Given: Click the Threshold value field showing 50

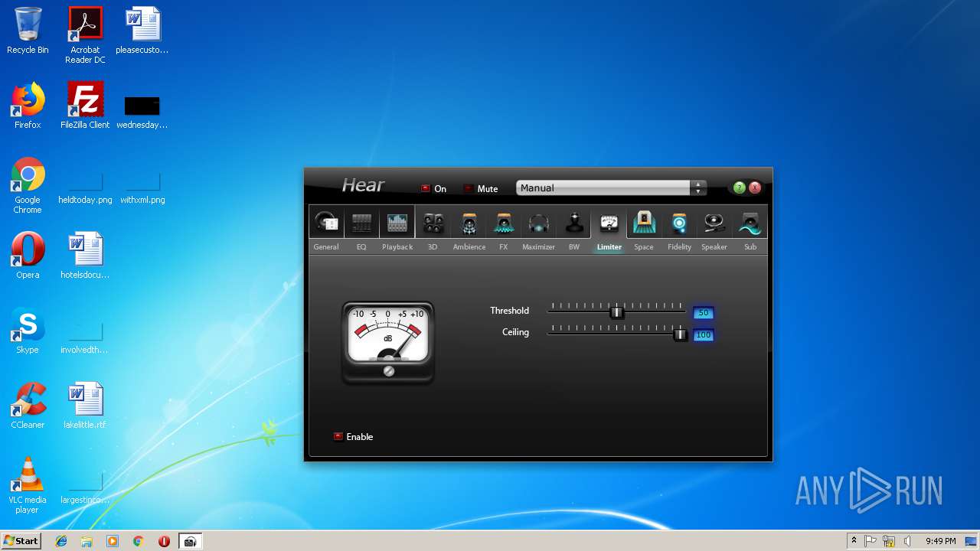Looking at the screenshot, I should (703, 312).
